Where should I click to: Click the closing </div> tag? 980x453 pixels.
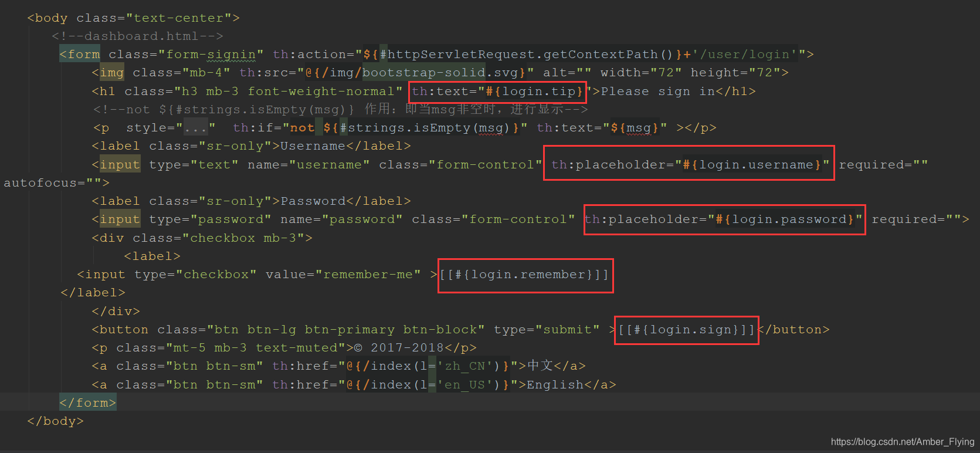(116, 312)
